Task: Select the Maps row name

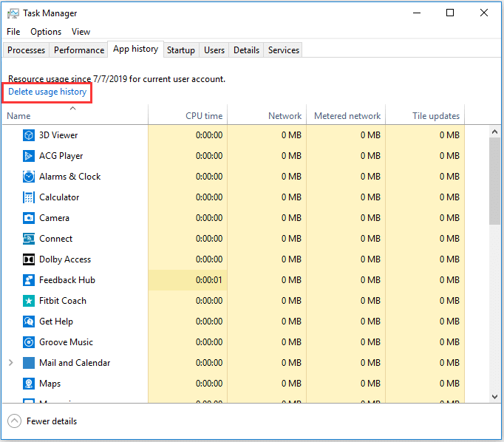Action: (x=50, y=384)
